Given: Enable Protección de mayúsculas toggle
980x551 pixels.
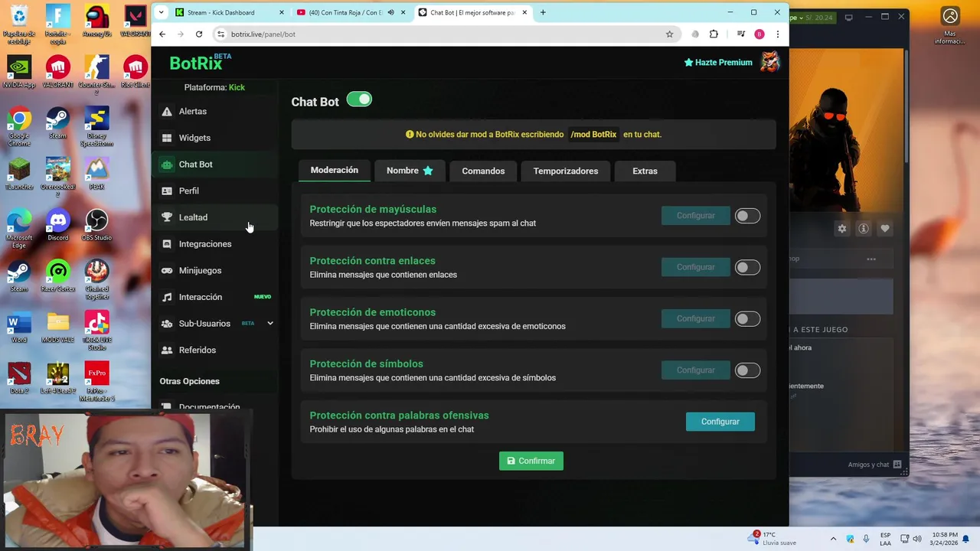Looking at the screenshot, I should 747,217.
